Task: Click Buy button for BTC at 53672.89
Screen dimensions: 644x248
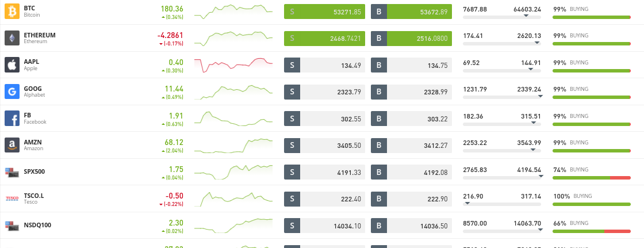Action: [x=411, y=12]
